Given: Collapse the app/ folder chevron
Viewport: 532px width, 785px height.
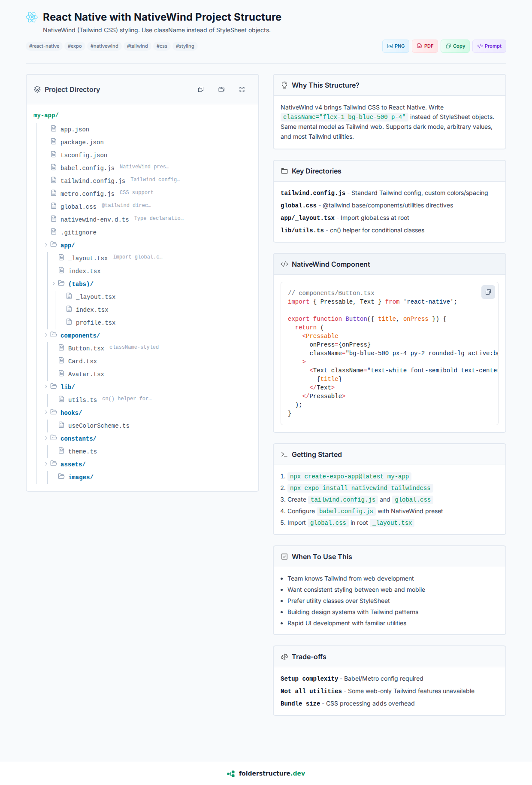Looking at the screenshot, I should pos(46,245).
